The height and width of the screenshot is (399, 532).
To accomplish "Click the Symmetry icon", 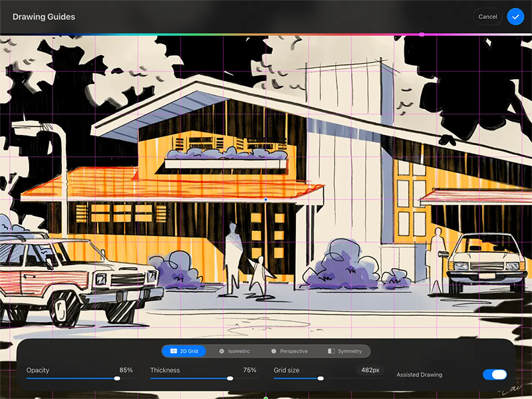I will (331, 351).
